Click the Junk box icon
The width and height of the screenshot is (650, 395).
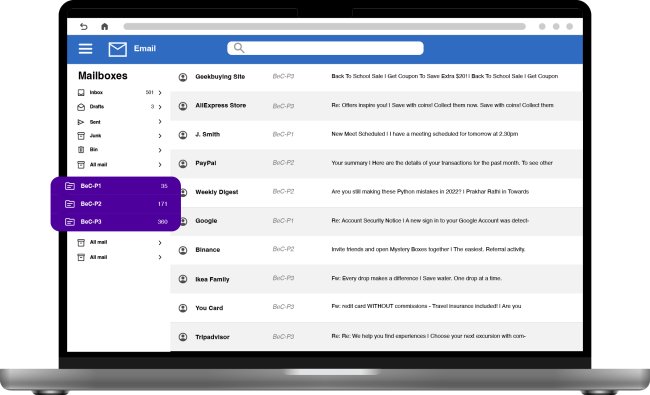pos(81,136)
